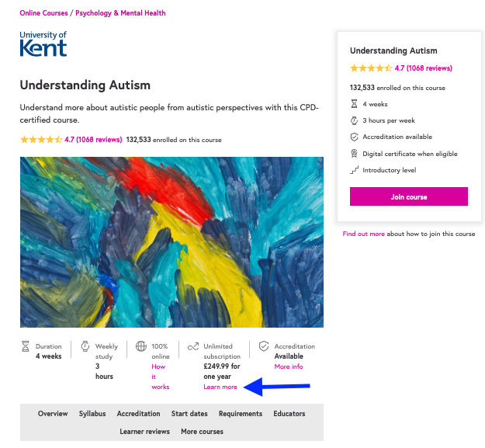Image resolution: width=485 pixels, height=448 pixels.
Task: Open the Syllabus tab
Action: 92,414
